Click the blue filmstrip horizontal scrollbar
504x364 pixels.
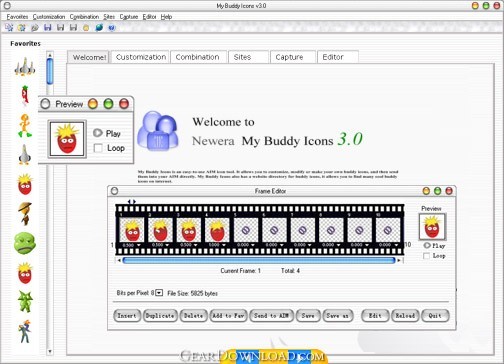259,260
